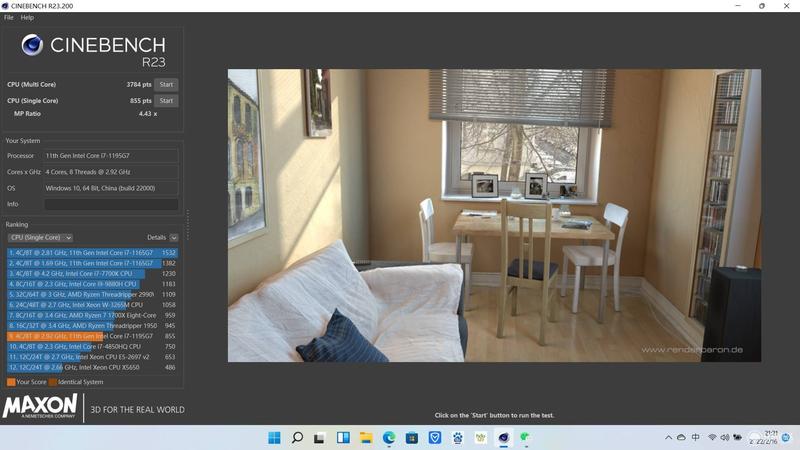Image resolution: width=800 pixels, height=450 pixels.
Task: Click the Identical System legend swatch
Action: pos(53,382)
